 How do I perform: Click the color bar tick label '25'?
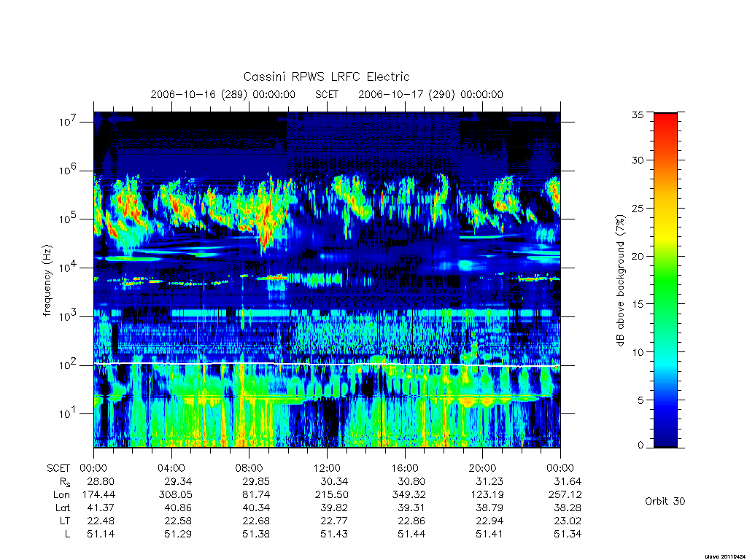click(637, 208)
